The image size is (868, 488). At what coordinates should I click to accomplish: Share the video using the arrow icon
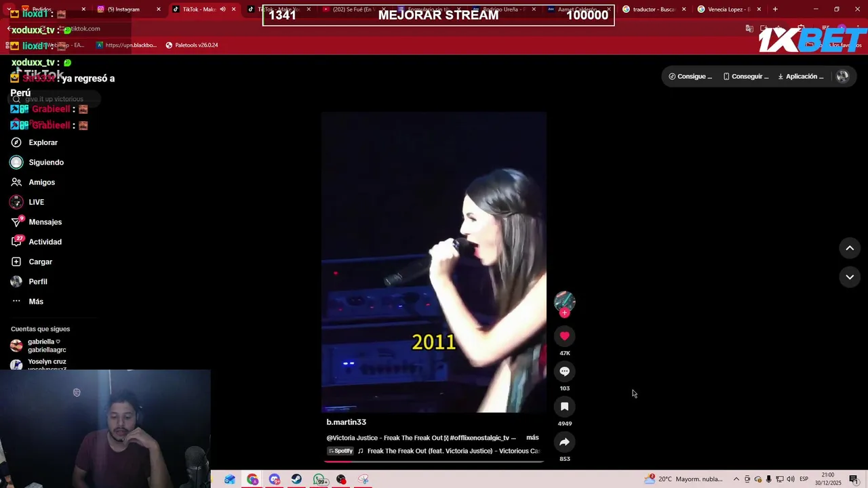564,442
